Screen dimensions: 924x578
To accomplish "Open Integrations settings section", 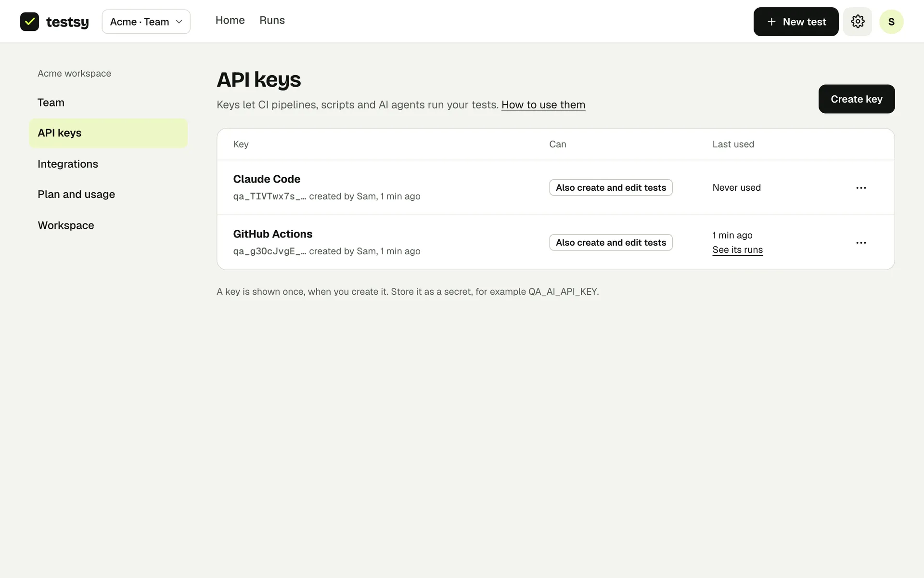I will pyautogui.click(x=108, y=164).
